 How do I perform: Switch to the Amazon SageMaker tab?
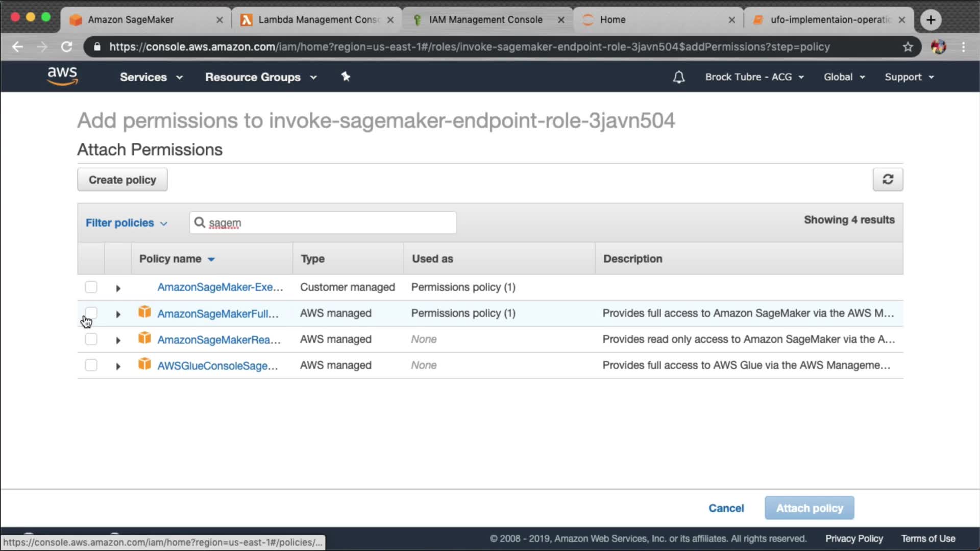[x=131, y=19]
